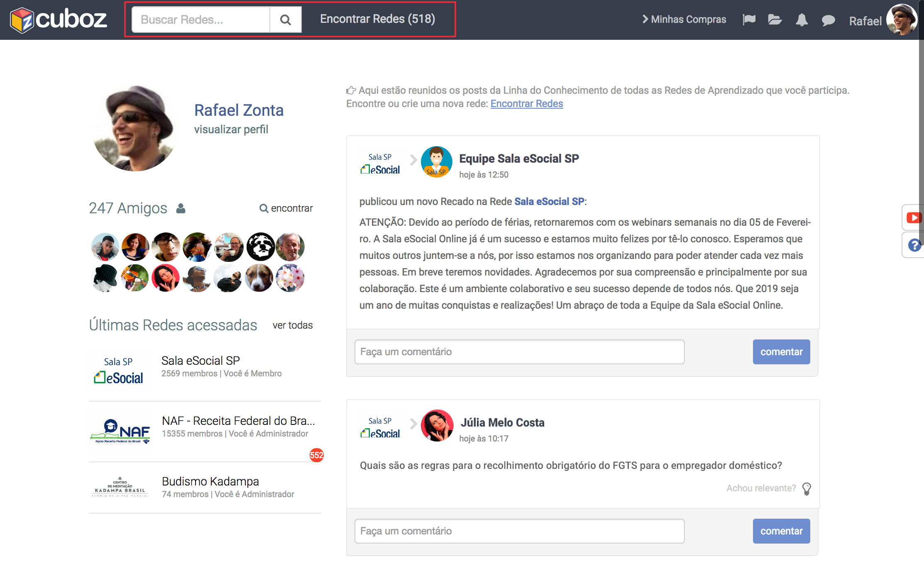Click the cuboz logo
This screenshot has width=924, height=561.
tap(59, 20)
